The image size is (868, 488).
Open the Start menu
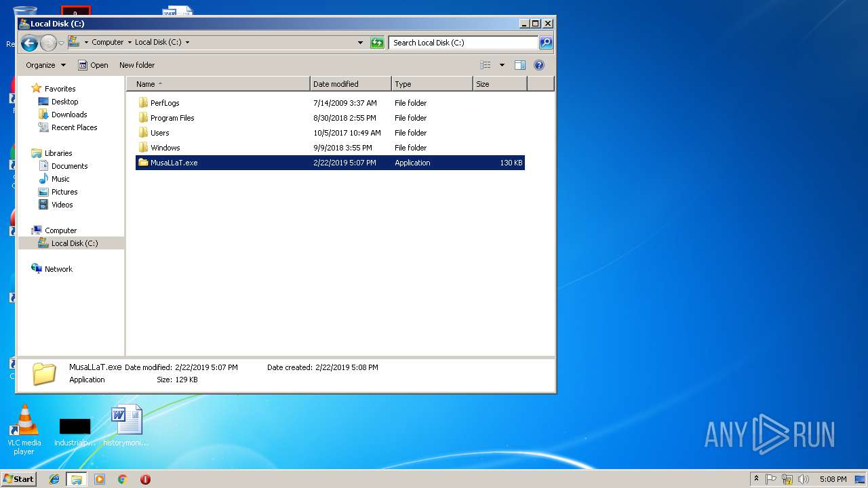pyautogui.click(x=18, y=479)
